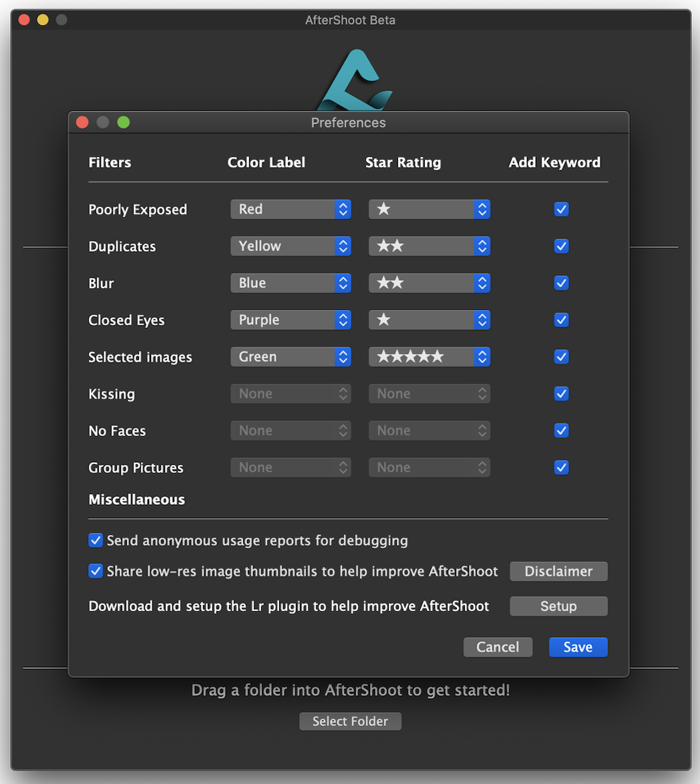Disable sending anonymous usage reports
700x784 pixels.
96,540
